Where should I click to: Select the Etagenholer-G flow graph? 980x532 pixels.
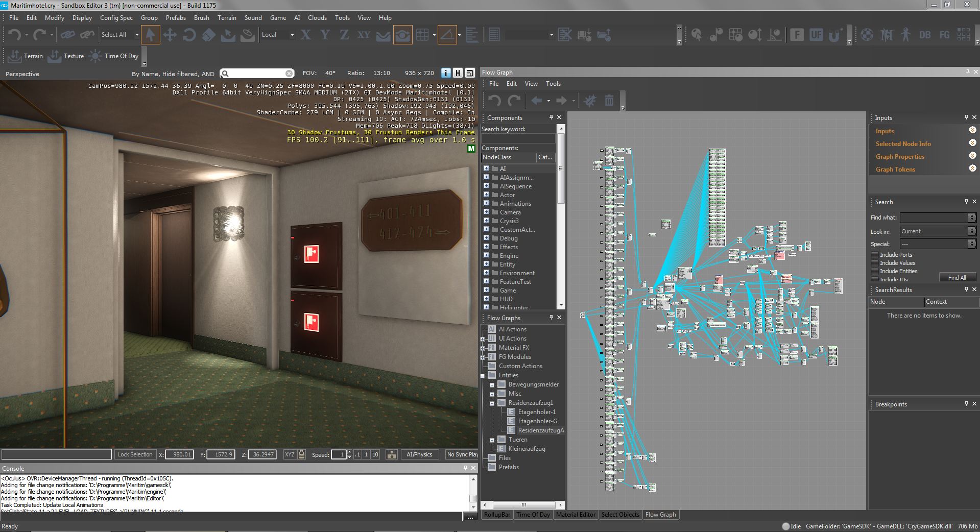pos(537,421)
